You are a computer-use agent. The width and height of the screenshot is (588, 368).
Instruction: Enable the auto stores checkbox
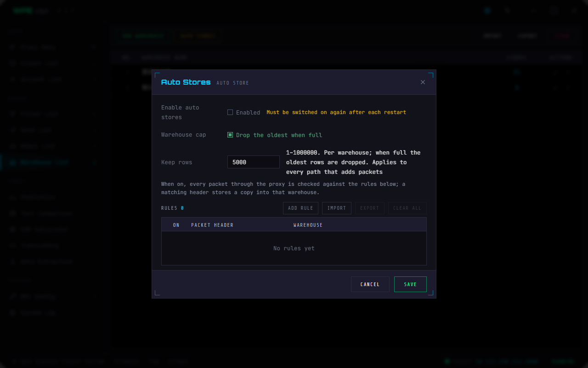click(230, 112)
